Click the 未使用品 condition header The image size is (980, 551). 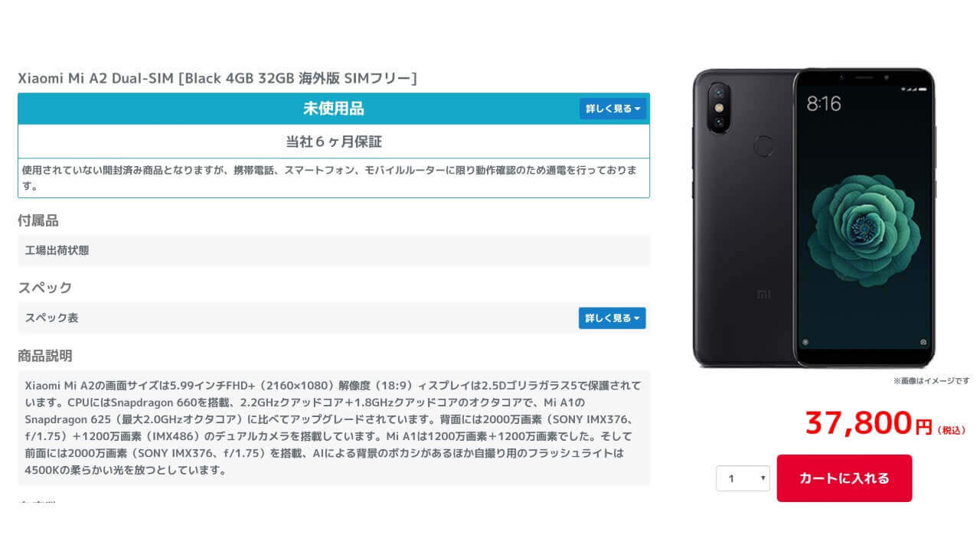click(x=334, y=109)
